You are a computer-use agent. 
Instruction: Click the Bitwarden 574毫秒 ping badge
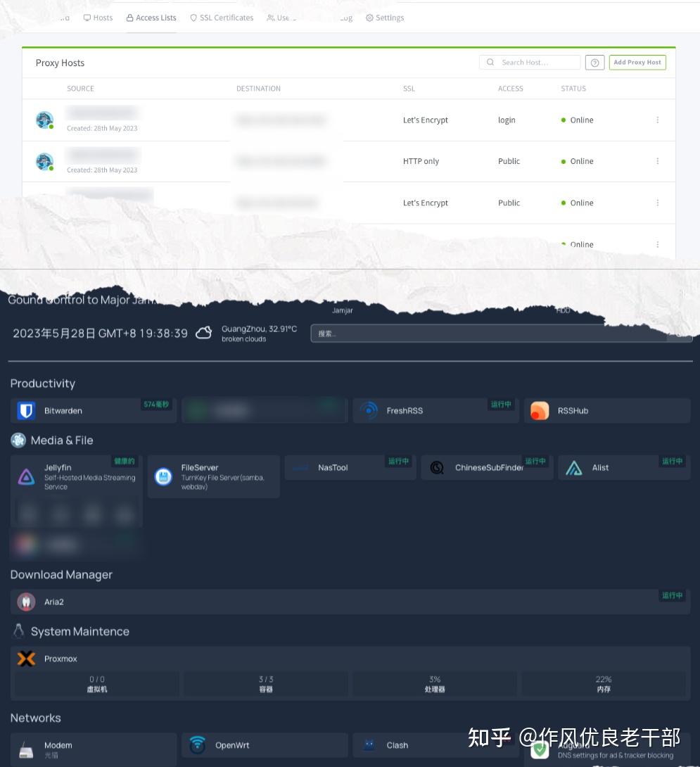click(156, 405)
